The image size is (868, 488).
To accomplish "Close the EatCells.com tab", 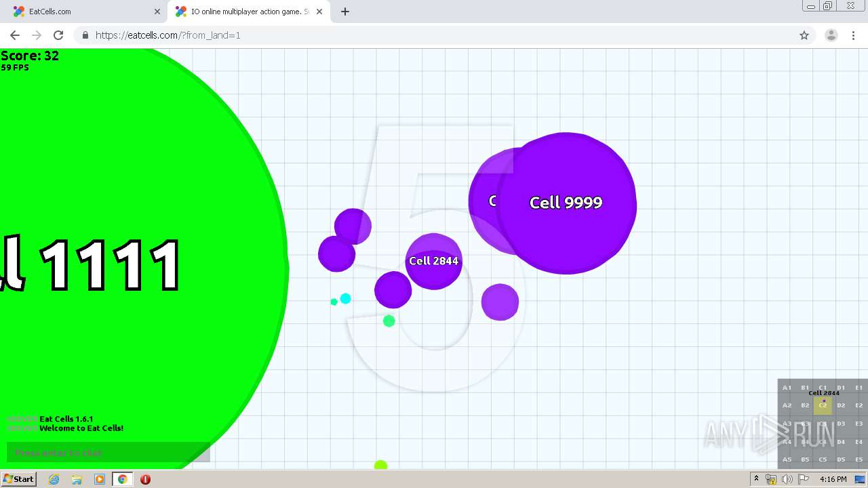I will [x=157, y=12].
